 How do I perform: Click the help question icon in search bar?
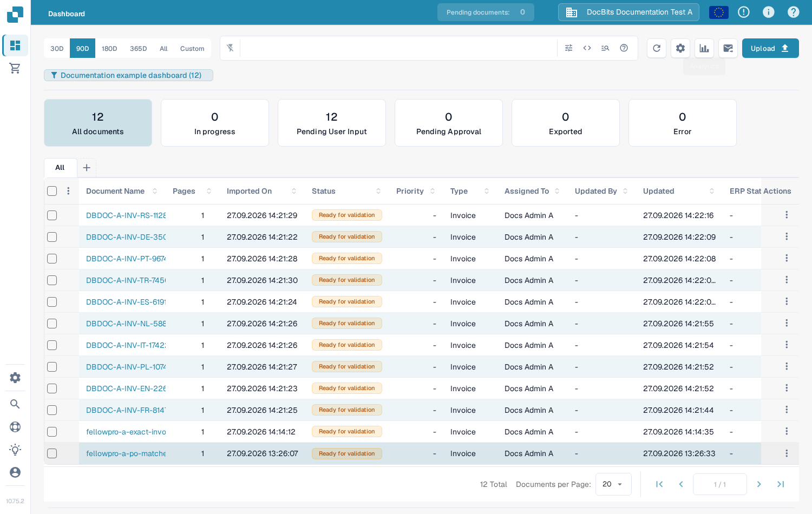pos(624,48)
